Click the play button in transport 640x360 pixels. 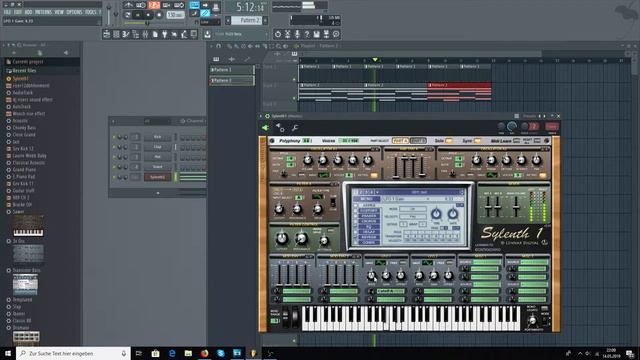pyautogui.click(x=138, y=15)
